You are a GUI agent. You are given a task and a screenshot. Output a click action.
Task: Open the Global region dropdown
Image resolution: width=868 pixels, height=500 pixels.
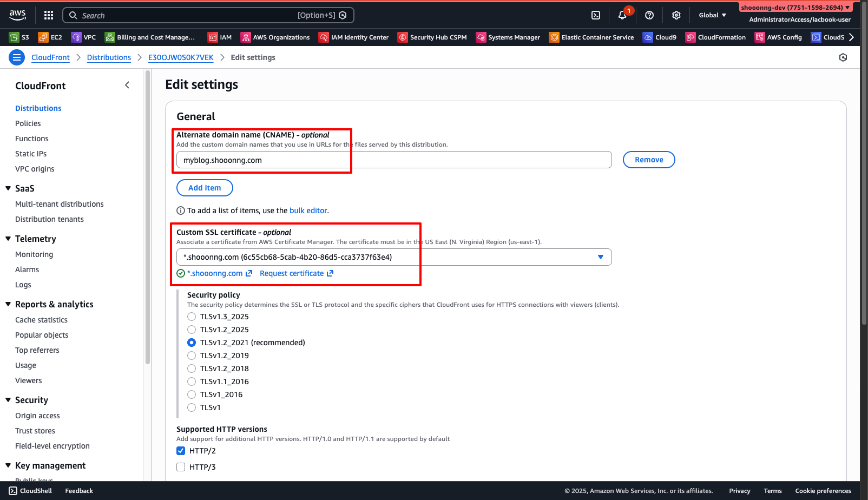tap(712, 15)
